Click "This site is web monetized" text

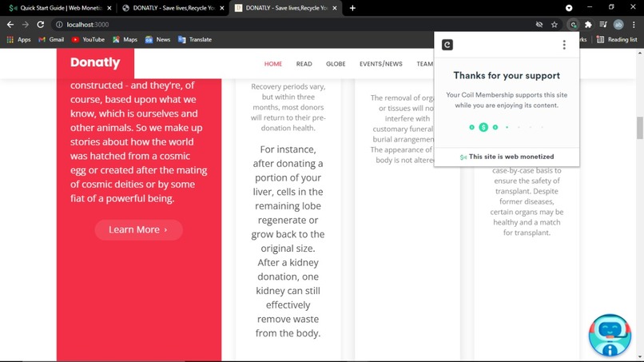[511, 157]
